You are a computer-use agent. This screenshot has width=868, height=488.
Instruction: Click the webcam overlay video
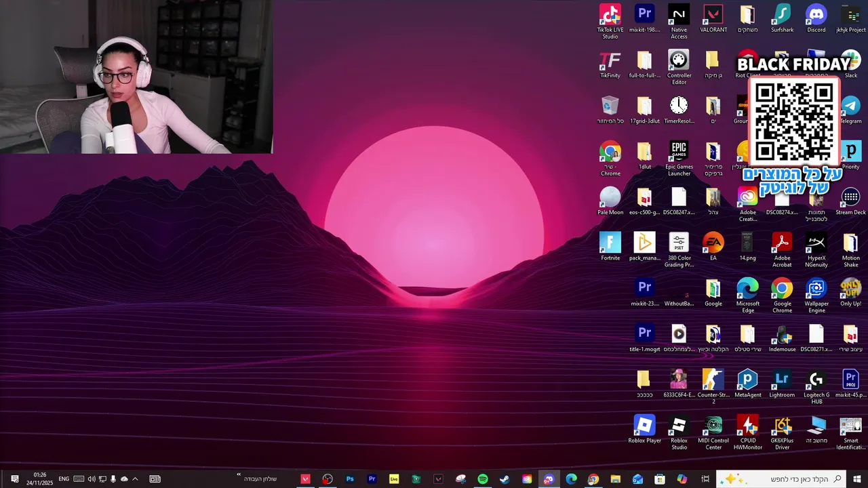pyautogui.click(x=136, y=77)
